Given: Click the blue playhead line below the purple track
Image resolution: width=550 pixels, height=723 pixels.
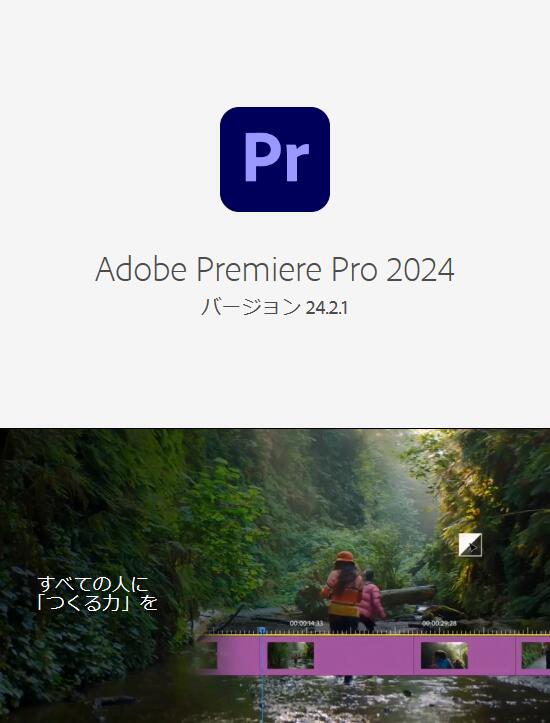Looking at the screenshot, I should coord(261,699).
